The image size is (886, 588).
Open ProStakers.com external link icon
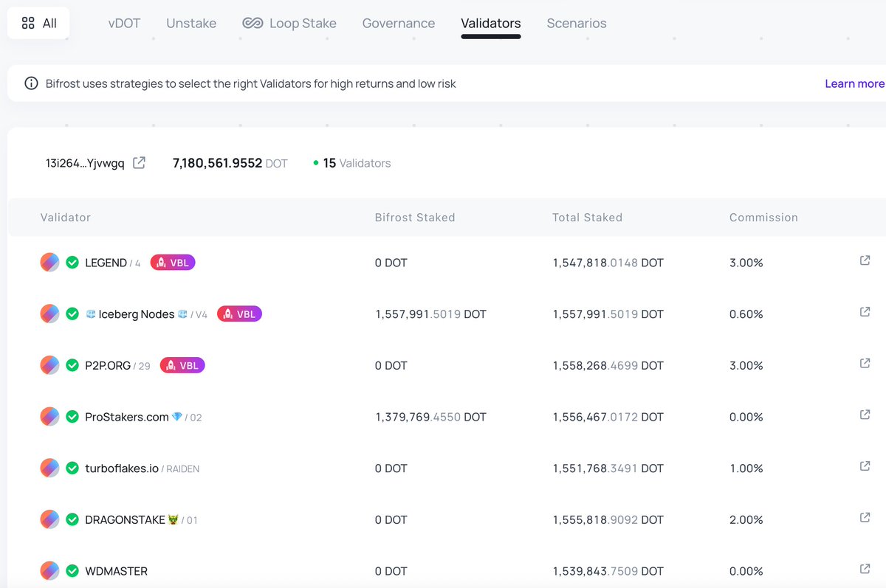coord(865,415)
